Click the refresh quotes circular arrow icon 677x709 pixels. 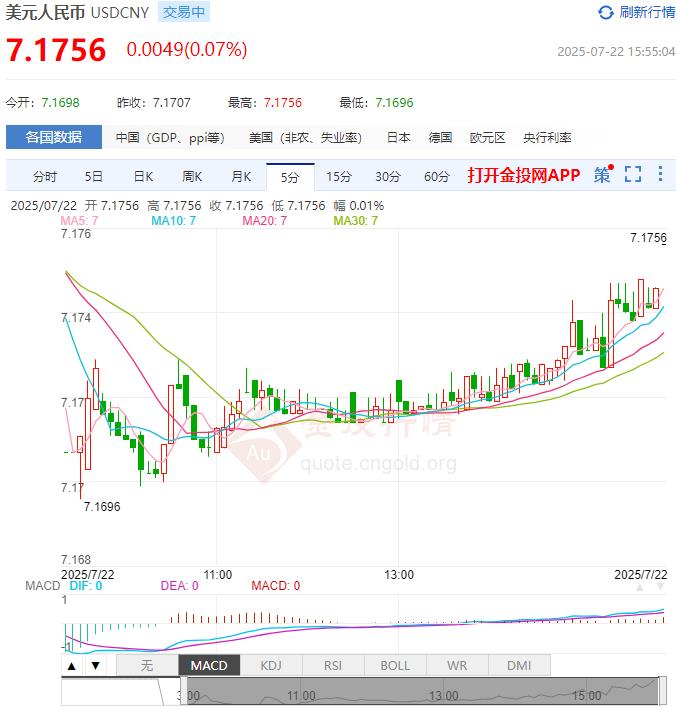605,12
